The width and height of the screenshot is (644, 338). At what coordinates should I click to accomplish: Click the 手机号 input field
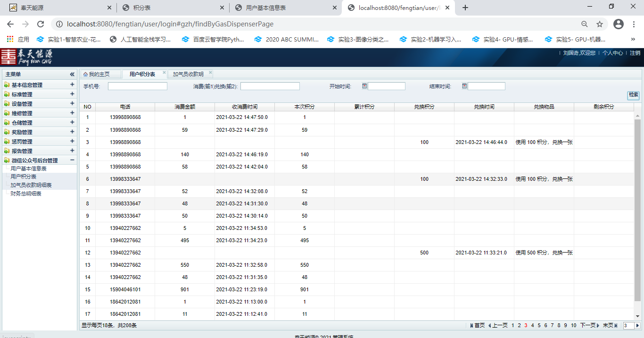tap(137, 86)
